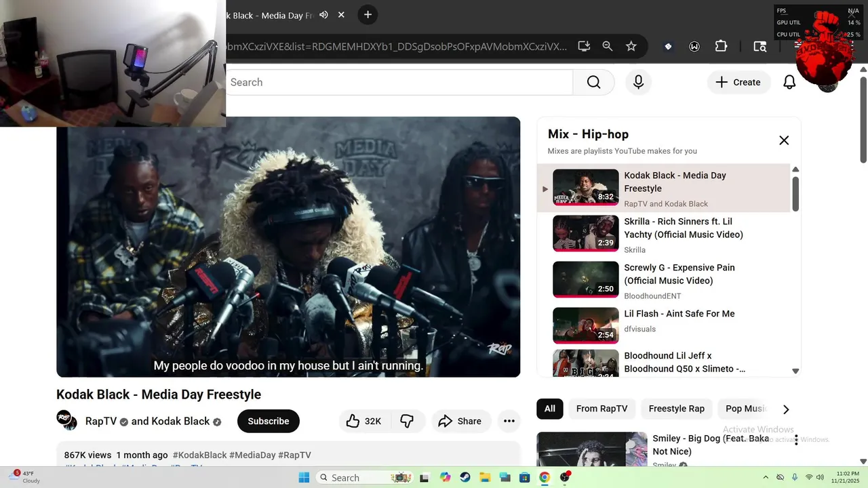The image size is (868, 488).
Task: Open the #RapTV hashtag link
Action: (294, 455)
